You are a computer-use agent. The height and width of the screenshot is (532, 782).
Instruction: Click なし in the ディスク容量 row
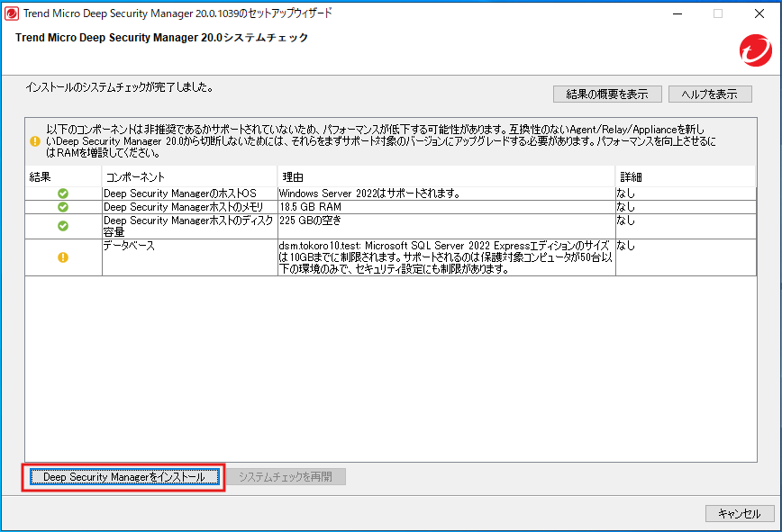coord(625,221)
